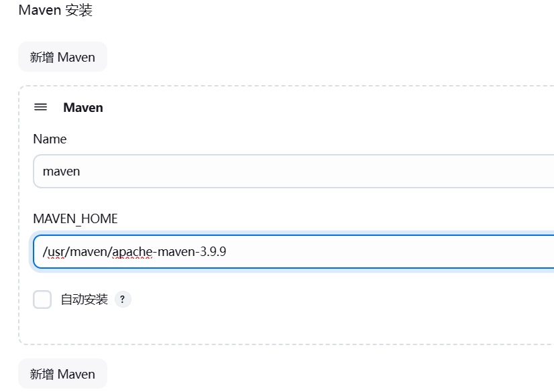Image resolution: width=554 pixels, height=392 pixels.
Task: Click the bottom 新增 Maven button
Action: point(62,374)
